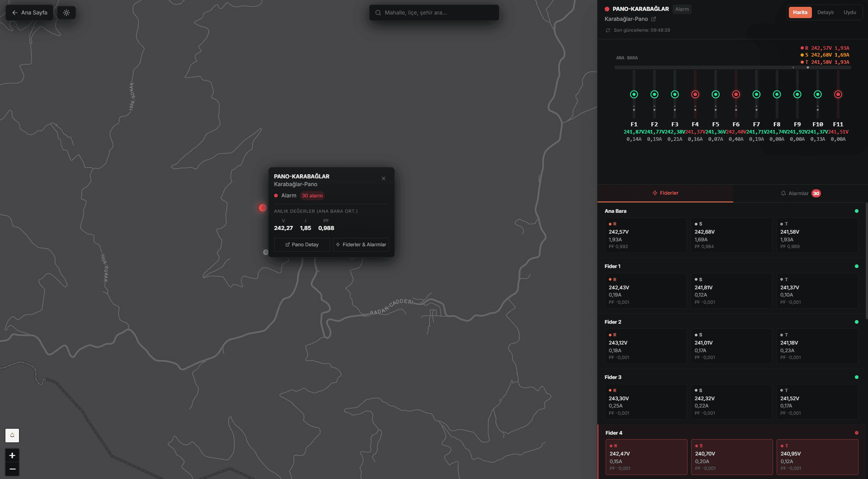The image size is (868, 479).
Task: Open the Alarmlar tab
Action: click(800, 193)
